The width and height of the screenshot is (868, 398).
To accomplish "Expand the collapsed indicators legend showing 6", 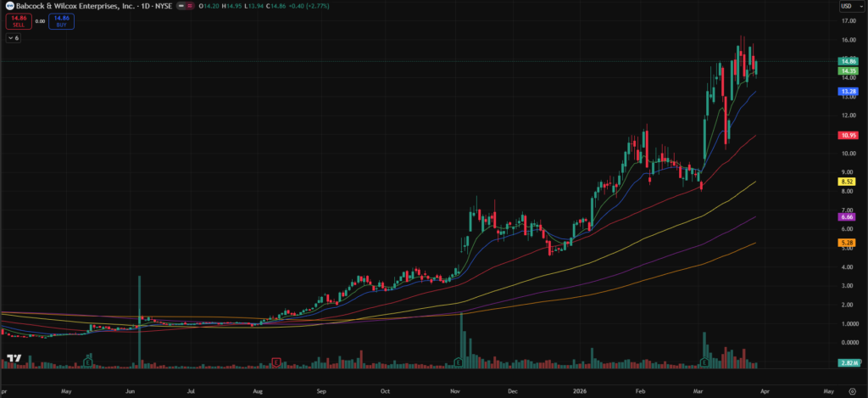I will coord(14,39).
